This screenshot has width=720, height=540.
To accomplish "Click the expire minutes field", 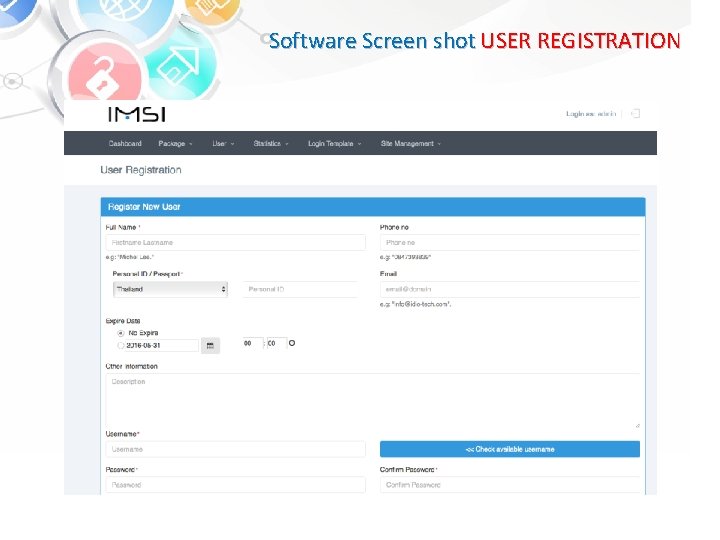I will pyautogui.click(x=277, y=343).
